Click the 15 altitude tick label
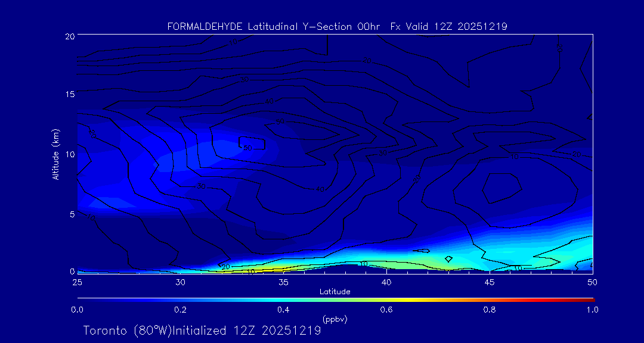 point(69,94)
